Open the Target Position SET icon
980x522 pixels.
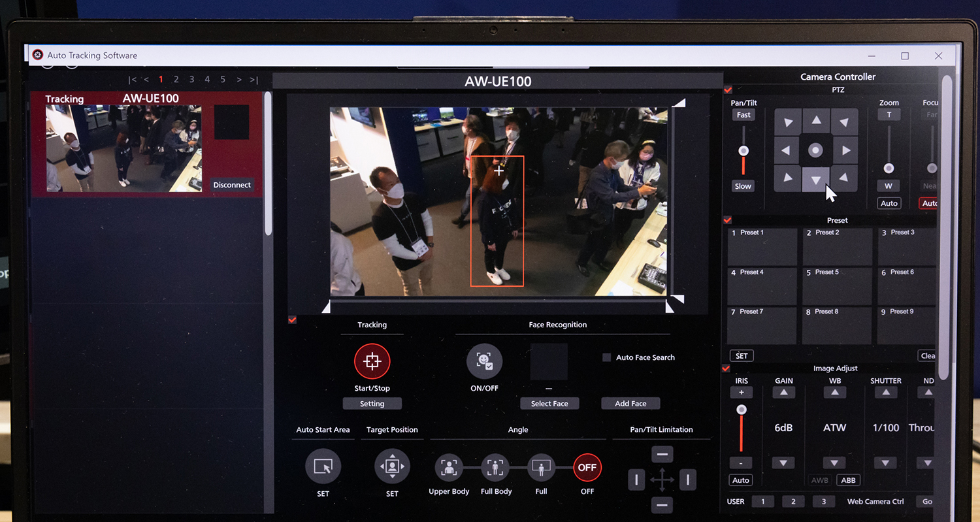click(392, 466)
